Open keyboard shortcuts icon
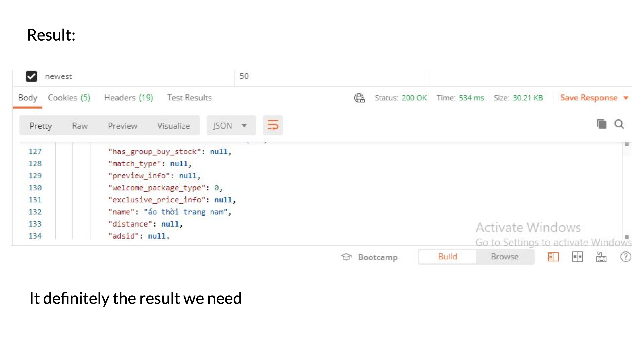 click(x=601, y=257)
